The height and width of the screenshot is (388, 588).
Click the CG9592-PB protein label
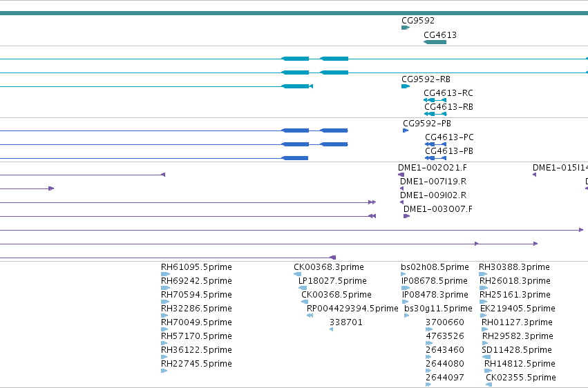click(427, 124)
